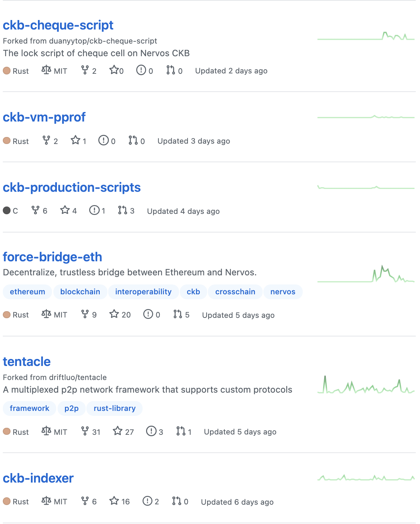Click the issues icon for ckb-vm-pprof
The height and width of the screenshot is (524, 420).
[x=104, y=140]
